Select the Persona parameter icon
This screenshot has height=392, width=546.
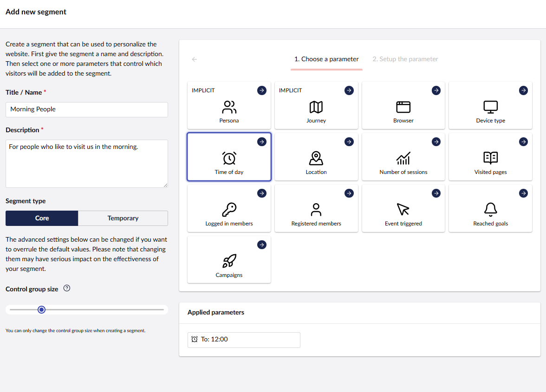click(x=229, y=108)
